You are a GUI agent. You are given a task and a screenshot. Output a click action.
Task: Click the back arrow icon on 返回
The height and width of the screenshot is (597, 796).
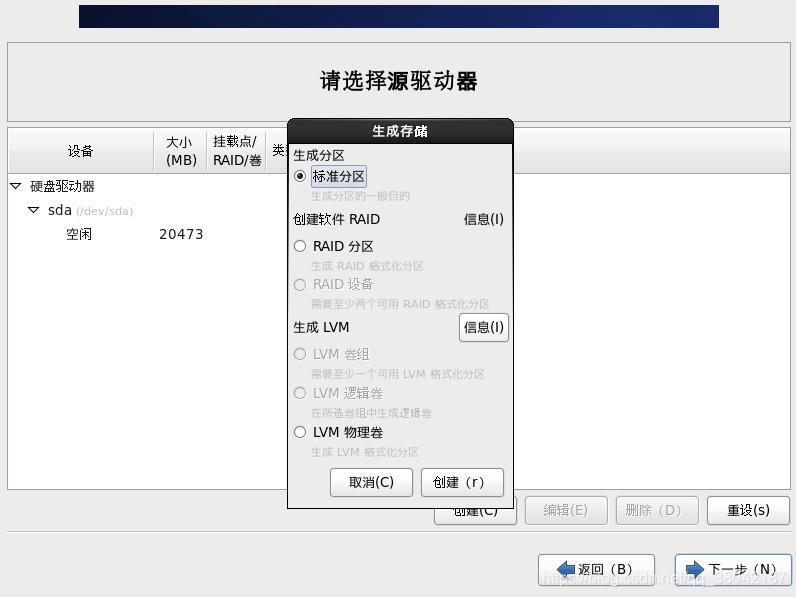pos(566,569)
